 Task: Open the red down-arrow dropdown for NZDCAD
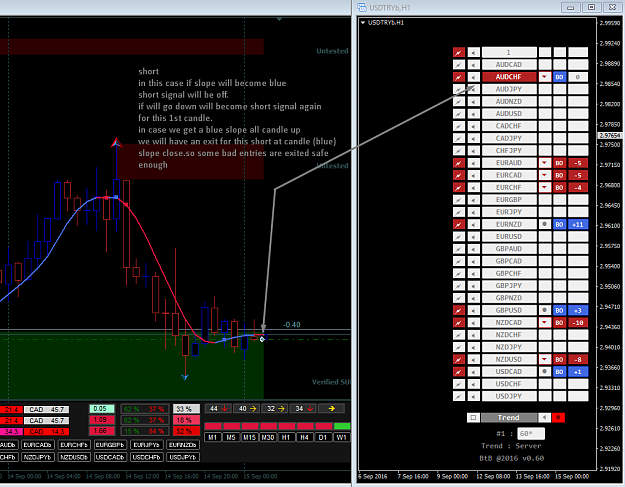pyautogui.click(x=544, y=322)
